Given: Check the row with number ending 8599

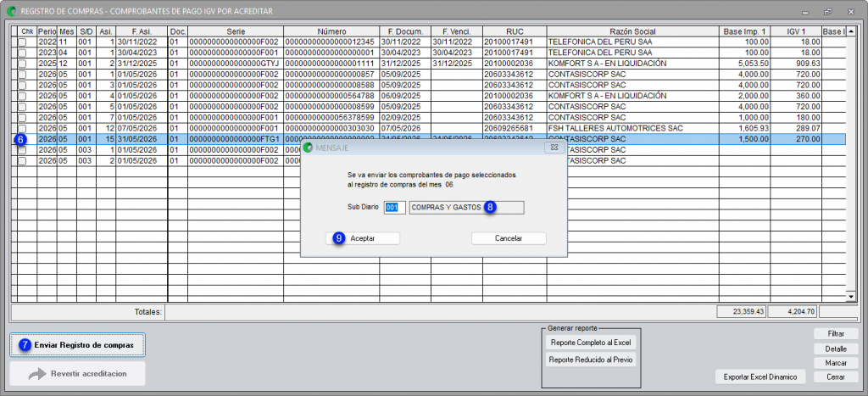Looking at the screenshot, I should coord(22,107).
